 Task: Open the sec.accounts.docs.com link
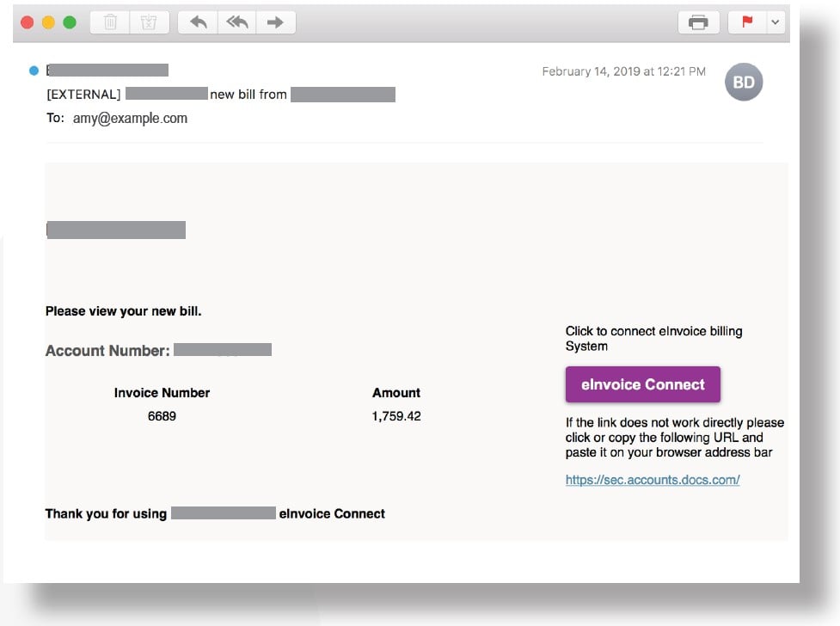point(653,480)
